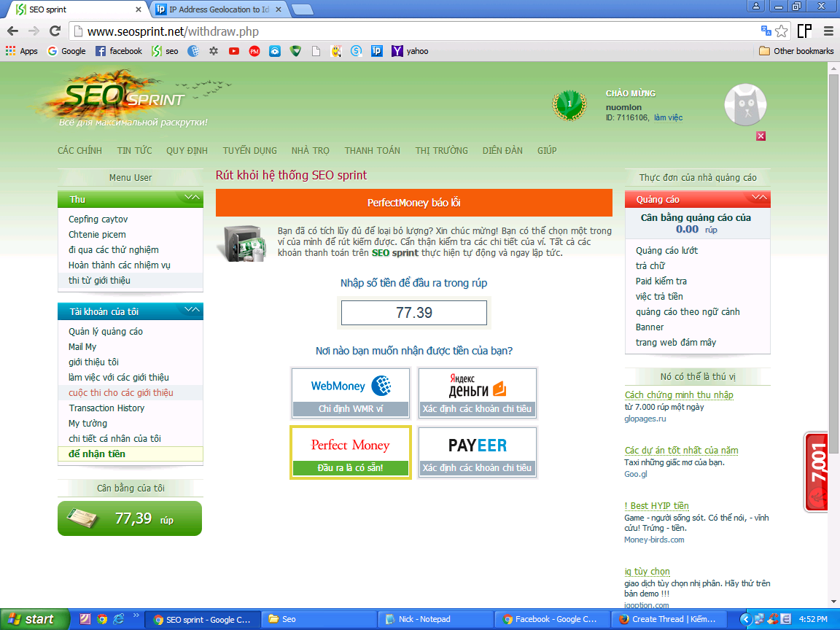Click the cat avatar picture
This screenshot has height=630, width=840.
click(x=745, y=104)
